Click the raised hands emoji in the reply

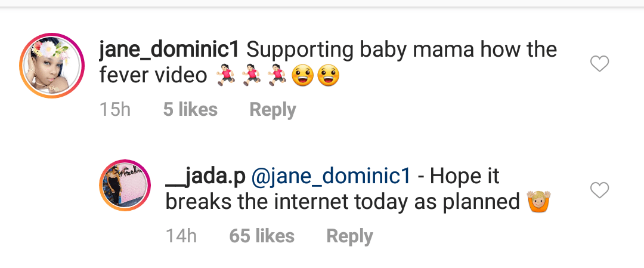538,203
